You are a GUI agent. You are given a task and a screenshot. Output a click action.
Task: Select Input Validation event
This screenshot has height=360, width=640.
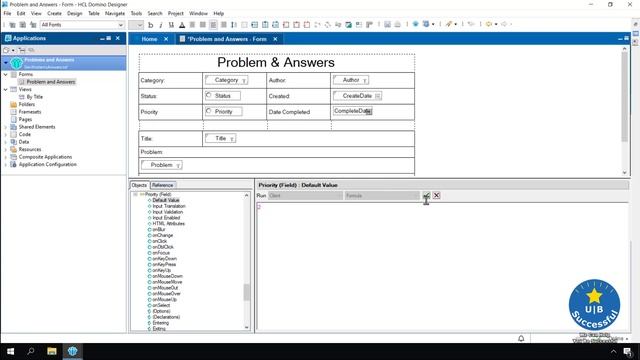pos(167,212)
